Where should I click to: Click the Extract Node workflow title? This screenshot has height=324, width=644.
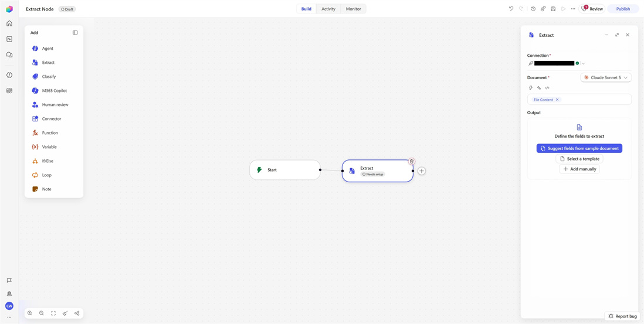[x=39, y=9]
